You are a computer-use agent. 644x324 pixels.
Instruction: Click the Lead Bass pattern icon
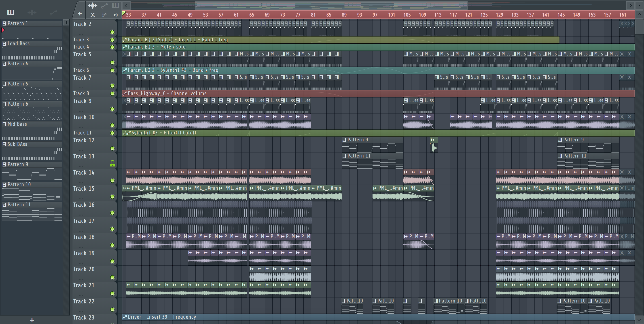pyautogui.click(x=4, y=44)
